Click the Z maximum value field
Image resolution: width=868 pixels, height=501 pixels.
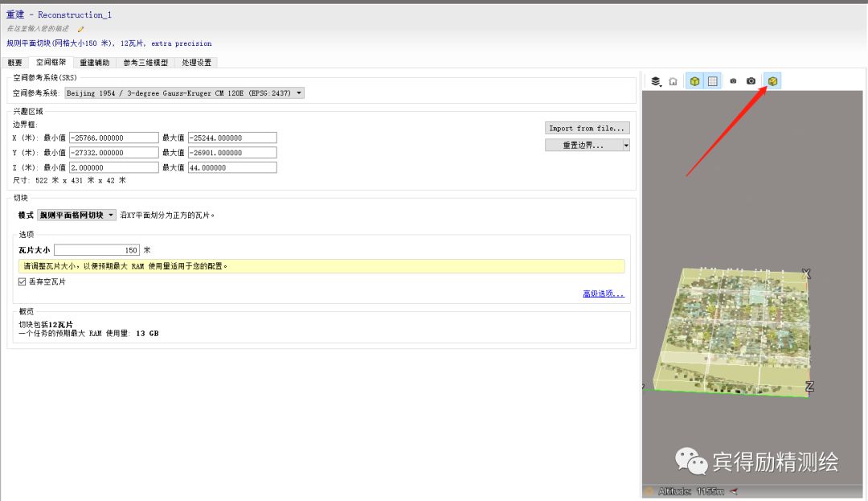(x=232, y=168)
